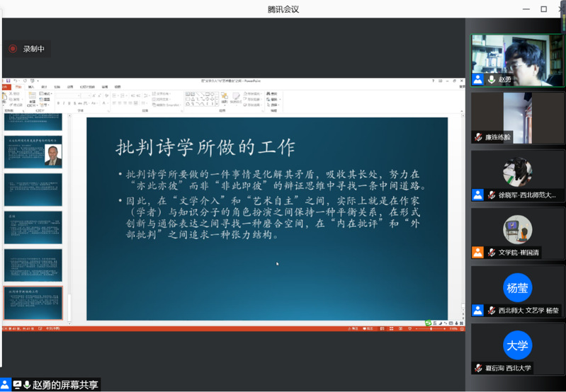
Task: Open the 插入 Insert ribbon tab
Action: [x=30, y=87]
